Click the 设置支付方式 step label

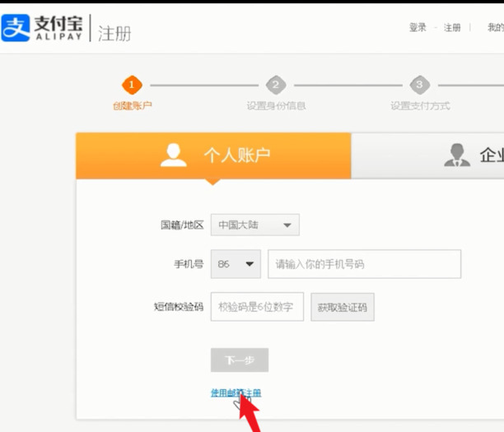point(420,105)
